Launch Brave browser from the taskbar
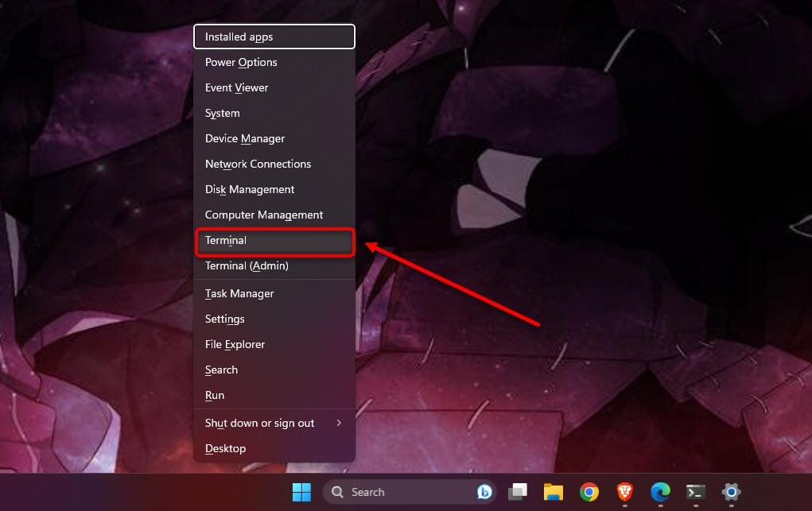 [624, 492]
